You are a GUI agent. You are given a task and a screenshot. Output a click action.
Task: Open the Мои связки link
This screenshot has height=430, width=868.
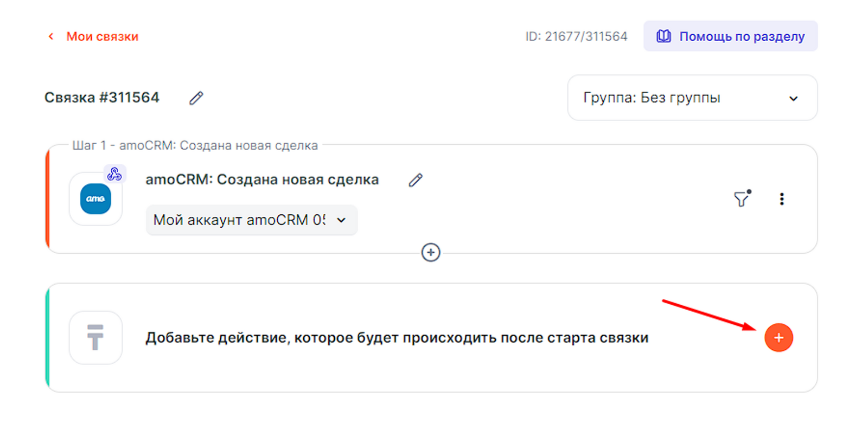102,36
